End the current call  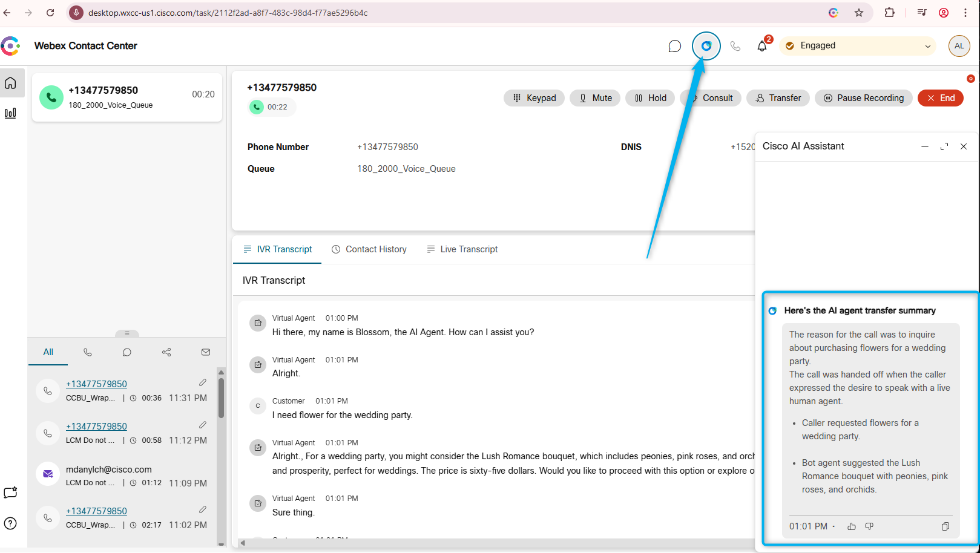coord(940,98)
